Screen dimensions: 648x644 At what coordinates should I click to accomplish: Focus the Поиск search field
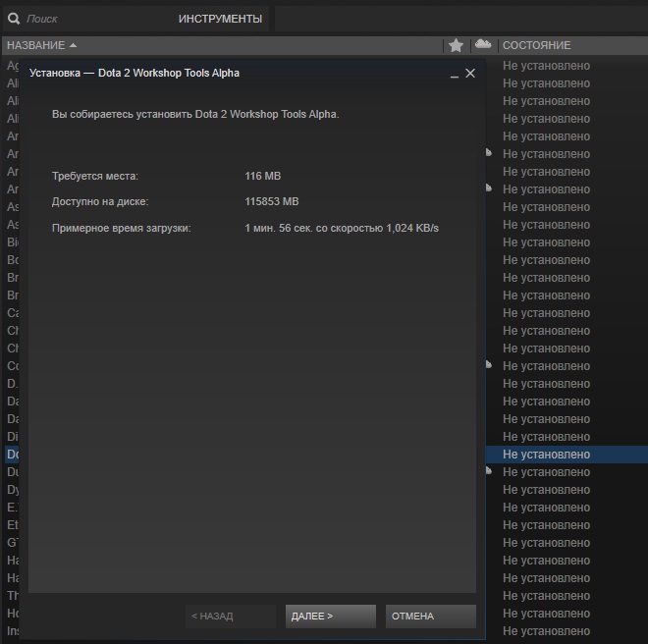tap(88, 19)
